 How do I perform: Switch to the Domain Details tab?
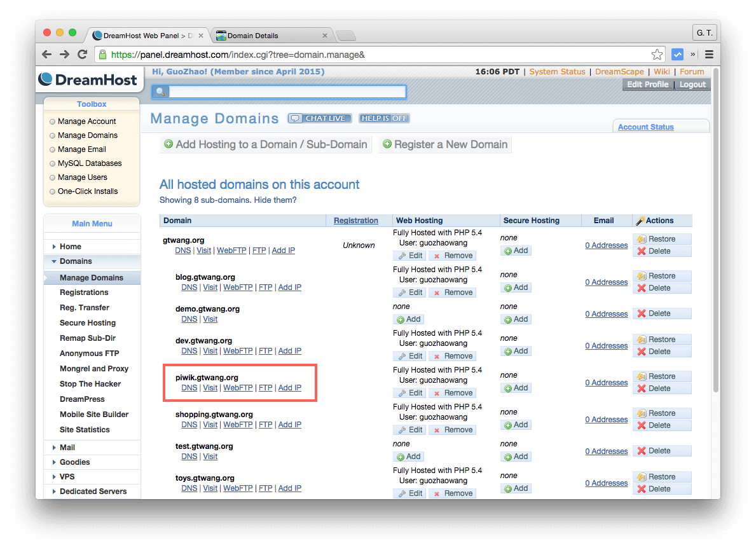pos(270,36)
